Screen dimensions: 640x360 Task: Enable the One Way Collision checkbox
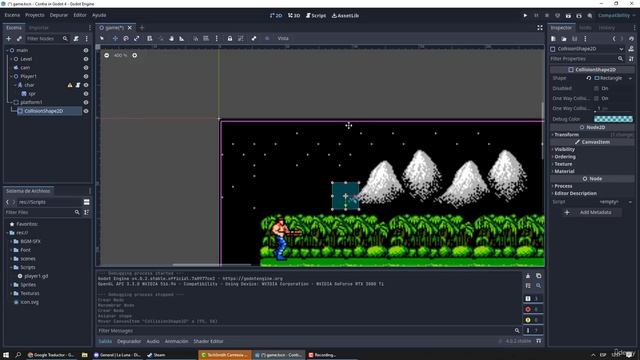pos(596,98)
